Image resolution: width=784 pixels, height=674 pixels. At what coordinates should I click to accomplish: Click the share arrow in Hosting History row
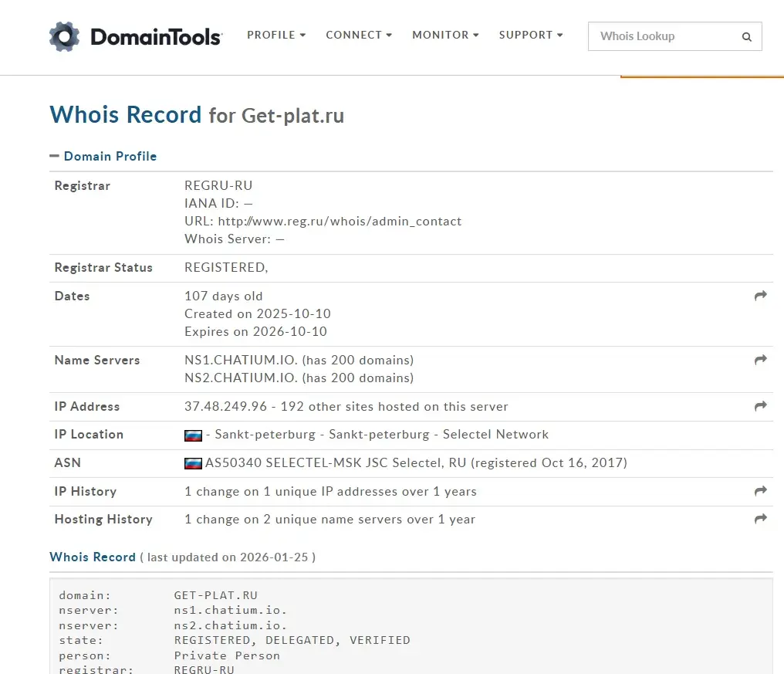click(x=761, y=519)
